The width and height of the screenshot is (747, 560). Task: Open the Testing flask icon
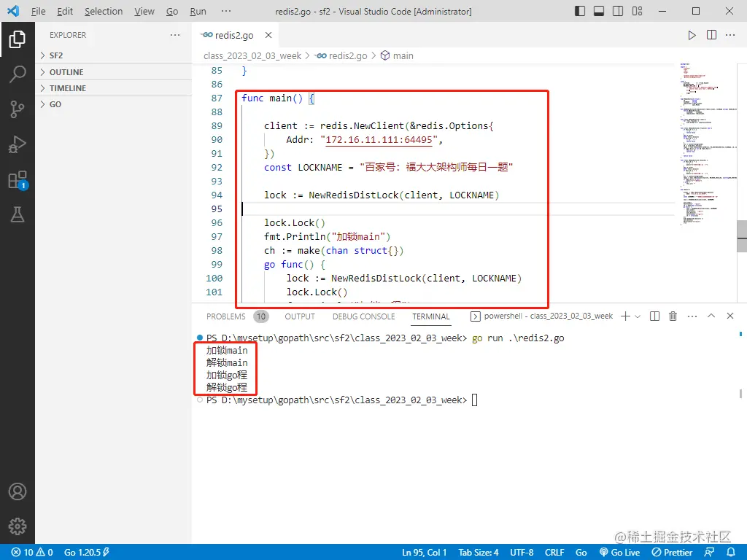click(x=18, y=215)
